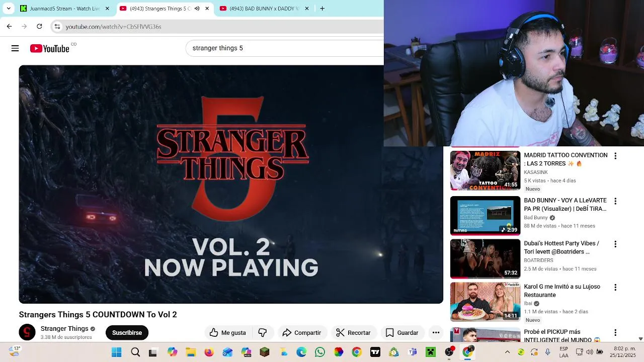Click the ESP LAA language indicator
Screen dimensions: 644x362
[x=564, y=352]
